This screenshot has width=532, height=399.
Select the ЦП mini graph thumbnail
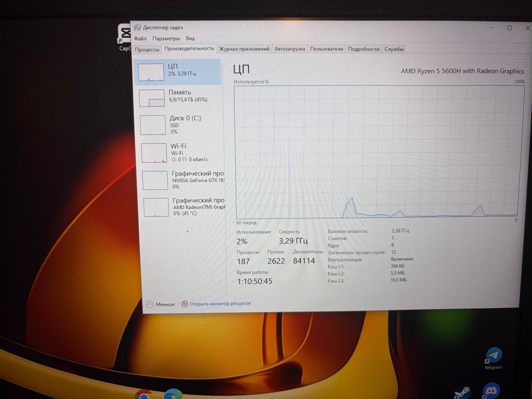coord(151,72)
